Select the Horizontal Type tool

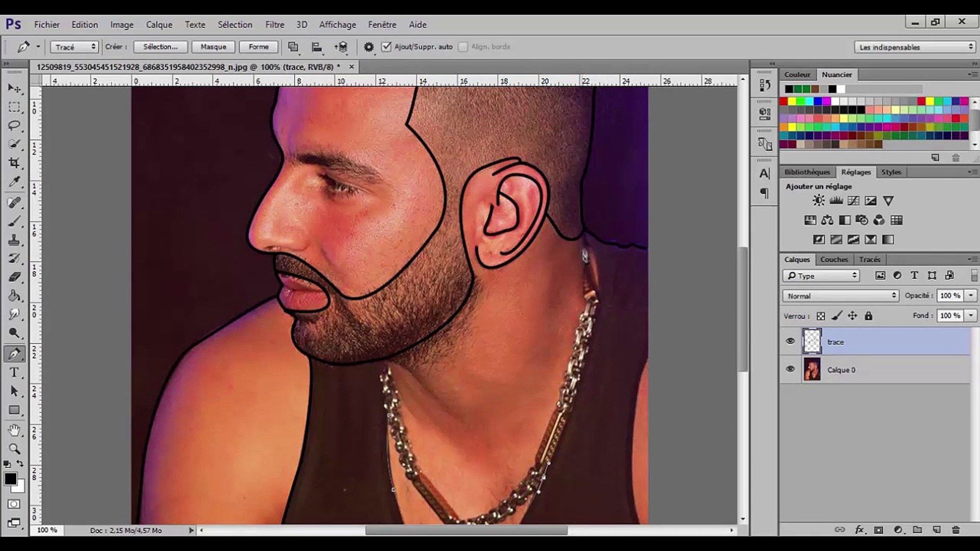[14, 372]
